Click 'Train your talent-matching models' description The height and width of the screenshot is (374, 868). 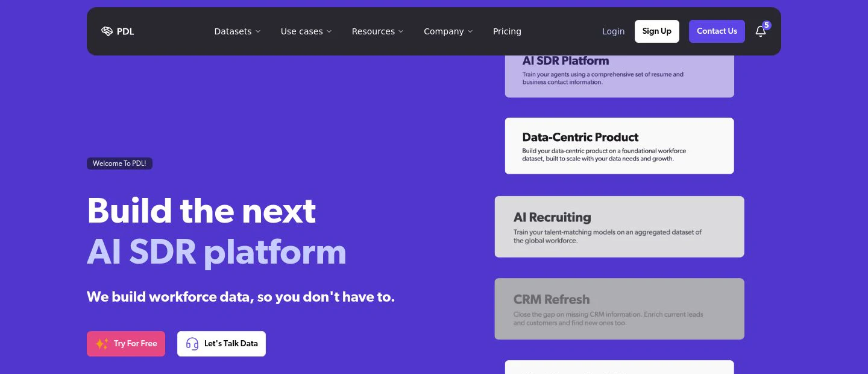coord(608,236)
